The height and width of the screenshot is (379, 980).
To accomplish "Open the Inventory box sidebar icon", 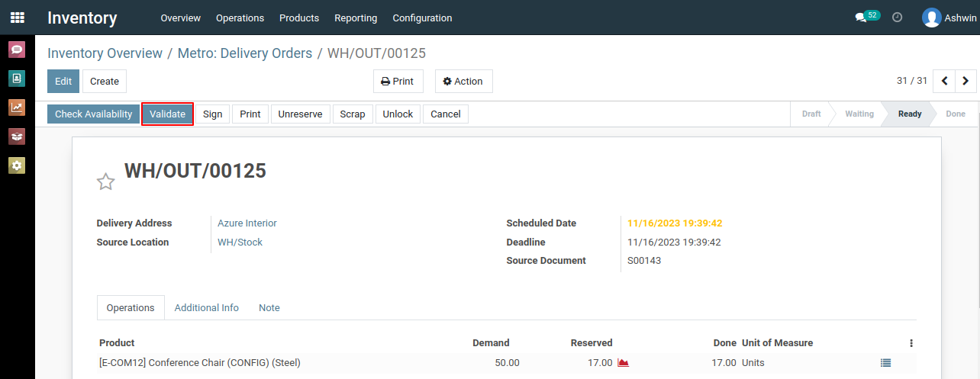I will point(17,137).
